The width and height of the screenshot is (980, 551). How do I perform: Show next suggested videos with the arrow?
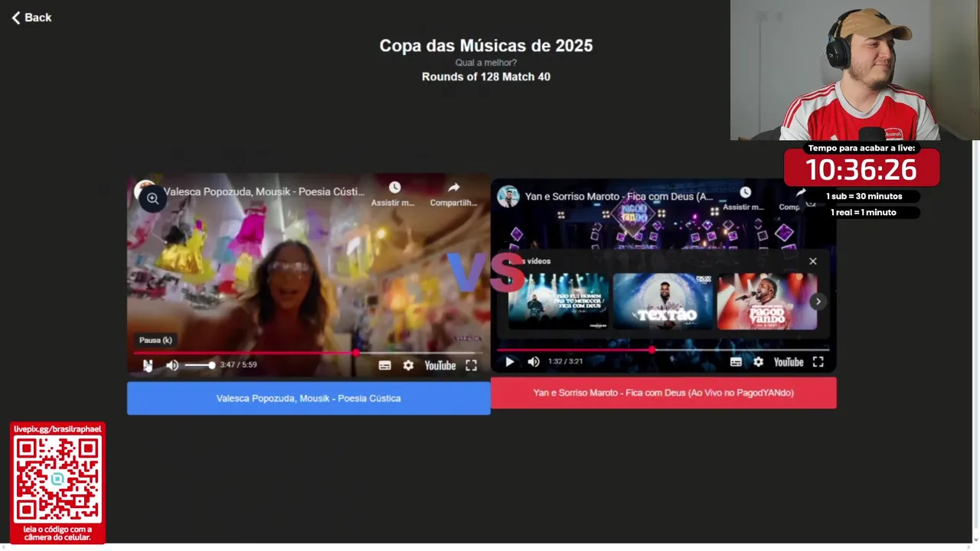(x=818, y=302)
